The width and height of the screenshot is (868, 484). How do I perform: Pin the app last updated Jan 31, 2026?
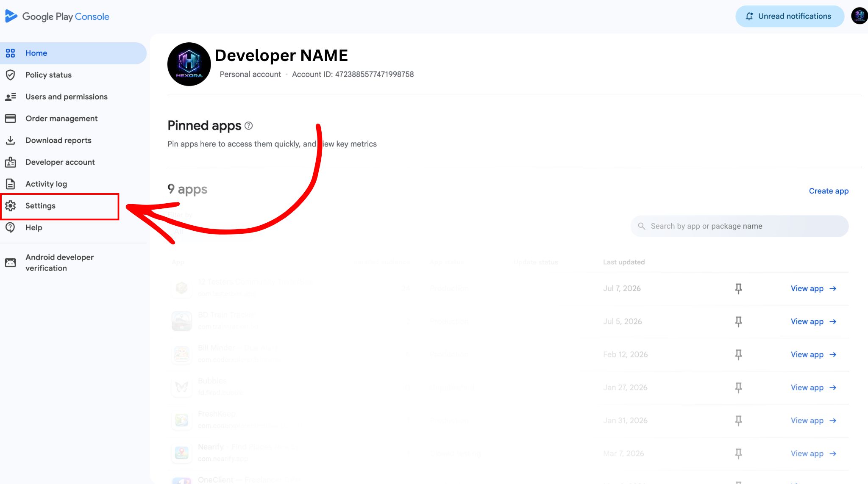click(738, 421)
